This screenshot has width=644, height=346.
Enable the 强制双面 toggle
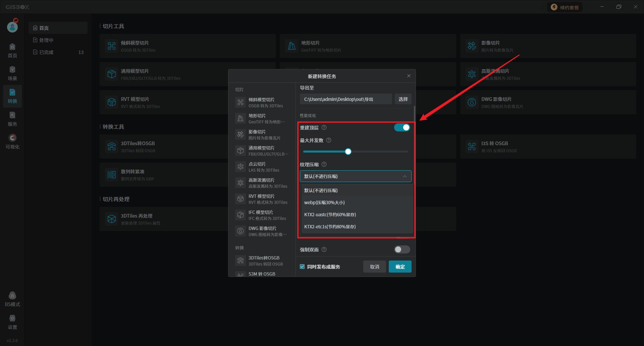point(402,249)
